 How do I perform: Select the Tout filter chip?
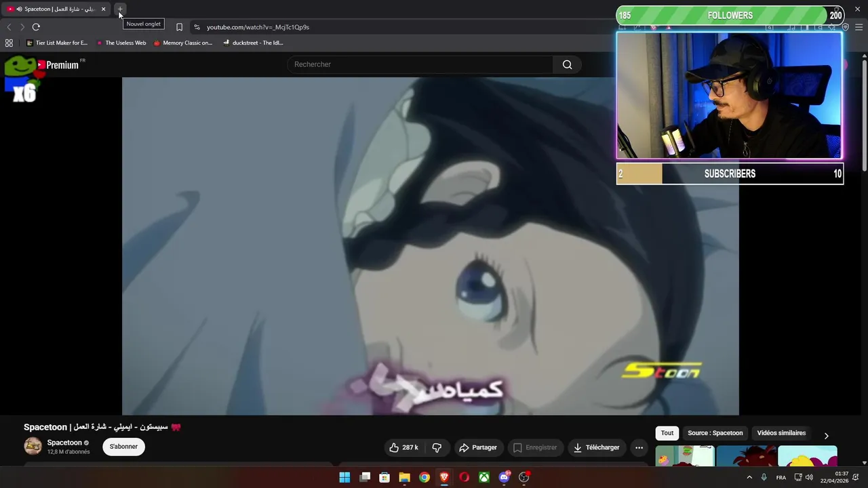[667, 433]
